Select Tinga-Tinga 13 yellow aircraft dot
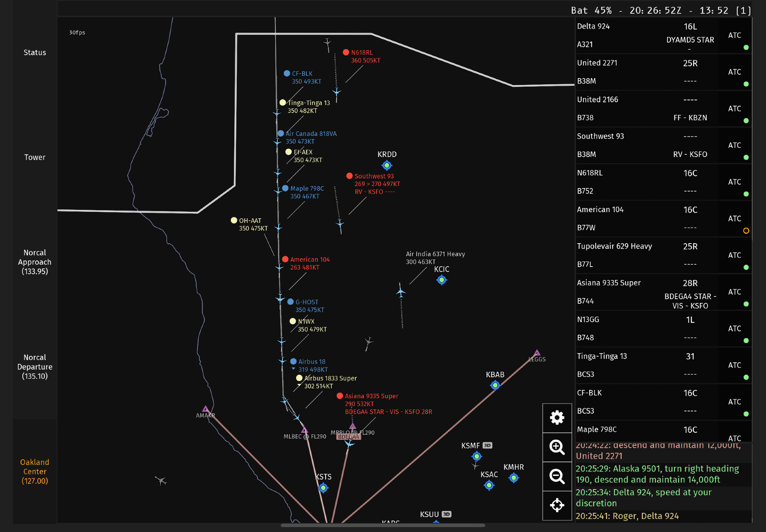Image resolution: width=766 pixels, height=532 pixels. point(283,102)
